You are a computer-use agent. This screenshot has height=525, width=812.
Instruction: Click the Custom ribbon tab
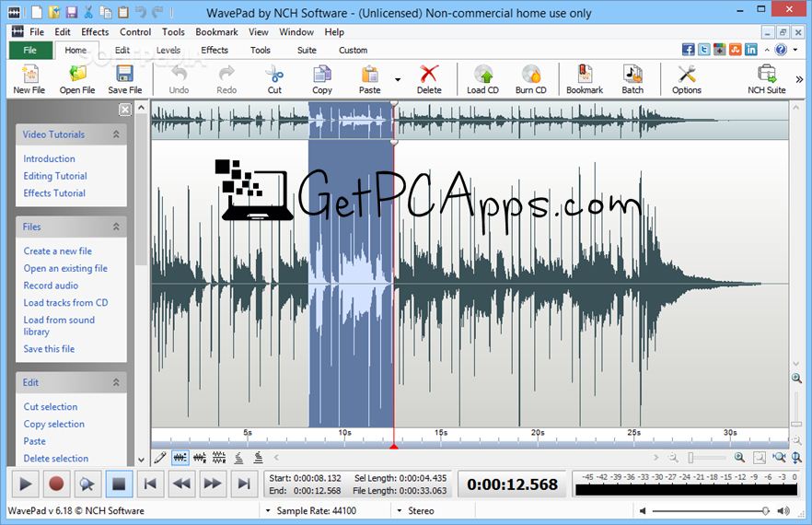click(x=354, y=51)
